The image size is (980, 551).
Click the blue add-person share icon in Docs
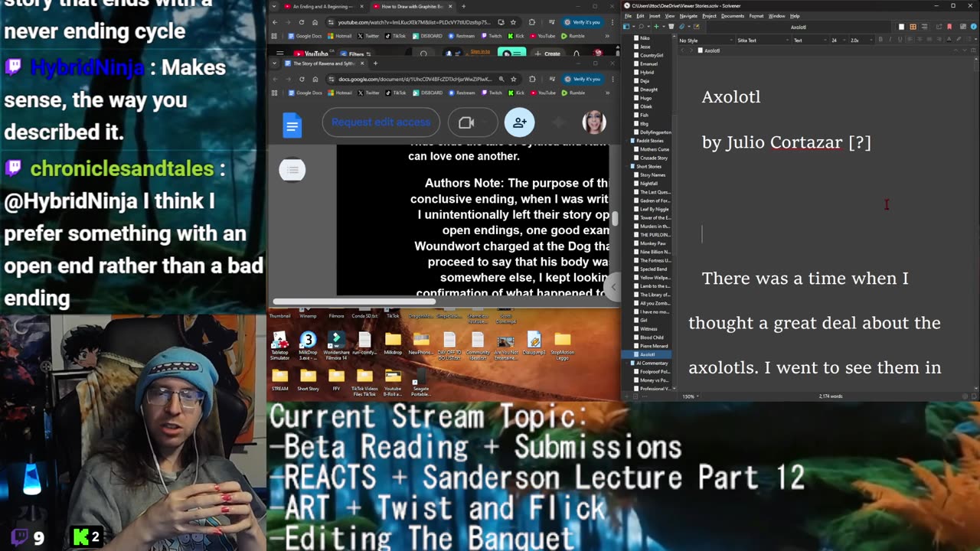pos(519,122)
